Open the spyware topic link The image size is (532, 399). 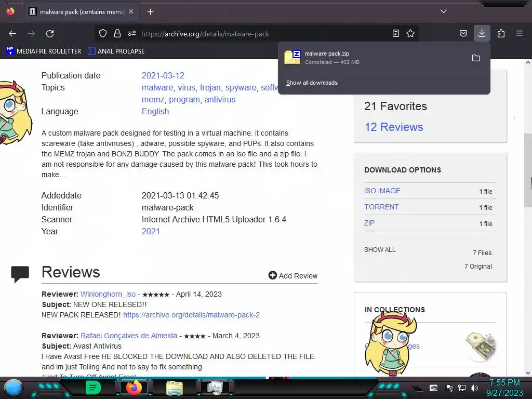pyautogui.click(x=241, y=87)
